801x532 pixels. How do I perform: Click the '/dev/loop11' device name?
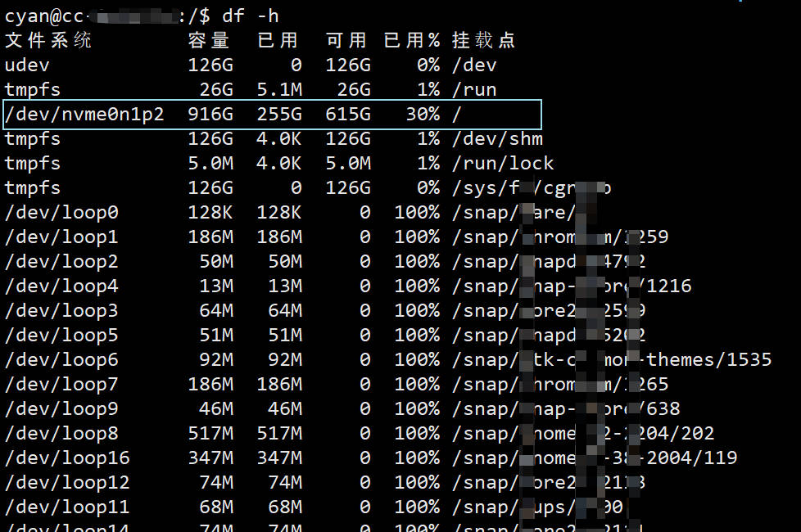pos(67,507)
